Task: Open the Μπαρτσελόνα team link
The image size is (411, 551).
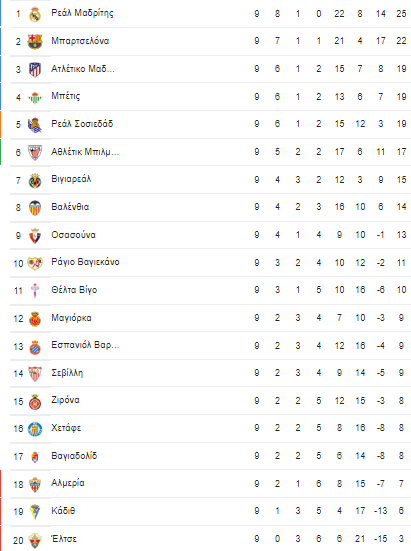Action: click(x=80, y=41)
